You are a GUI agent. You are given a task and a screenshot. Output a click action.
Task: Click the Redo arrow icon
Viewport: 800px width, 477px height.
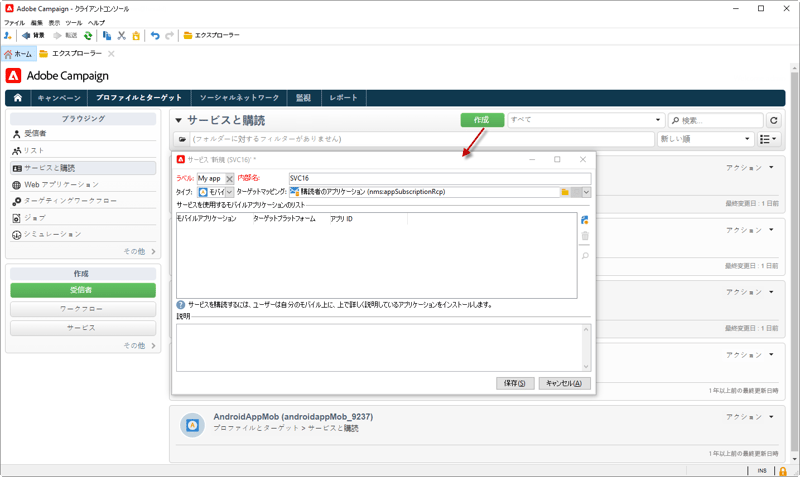169,35
